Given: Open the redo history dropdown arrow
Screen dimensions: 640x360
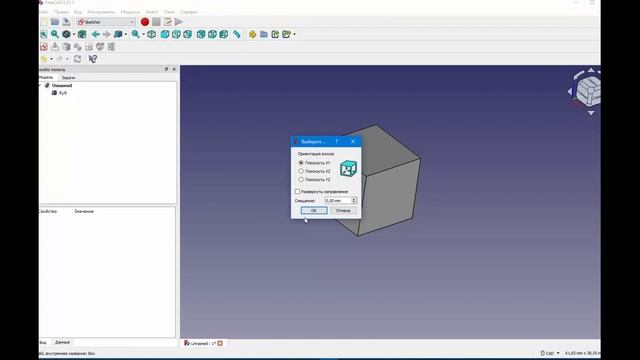Looking at the screenshot, I should [67, 59].
